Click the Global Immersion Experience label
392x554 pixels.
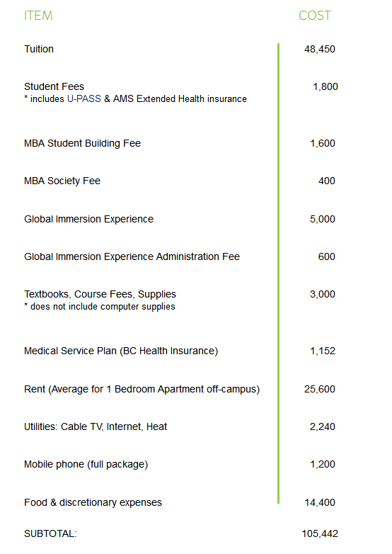click(88, 219)
